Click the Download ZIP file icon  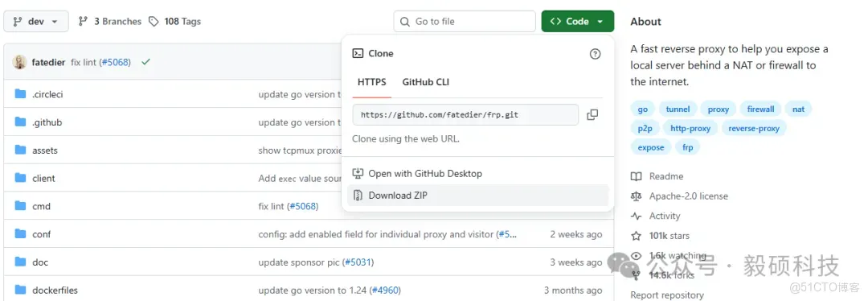coord(358,195)
